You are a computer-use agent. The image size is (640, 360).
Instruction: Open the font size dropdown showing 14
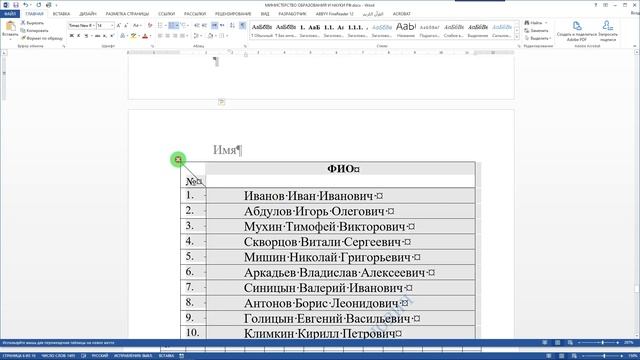(x=112, y=25)
